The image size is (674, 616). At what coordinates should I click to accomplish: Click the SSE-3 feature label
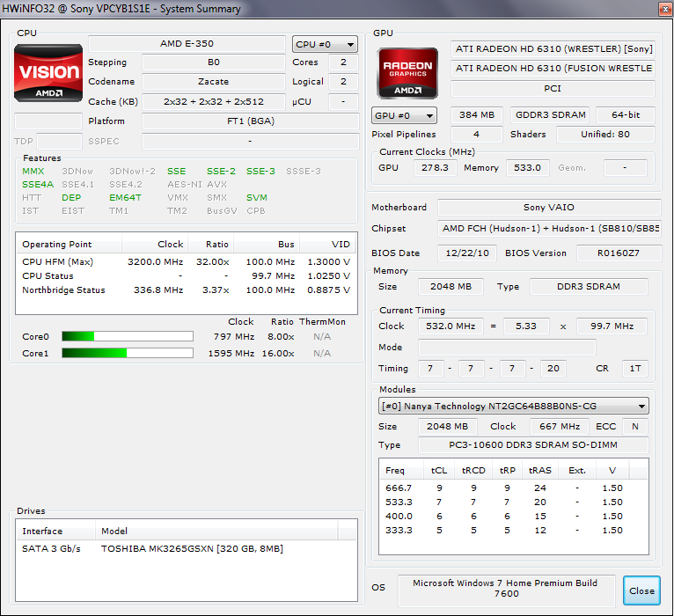click(x=260, y=171)
